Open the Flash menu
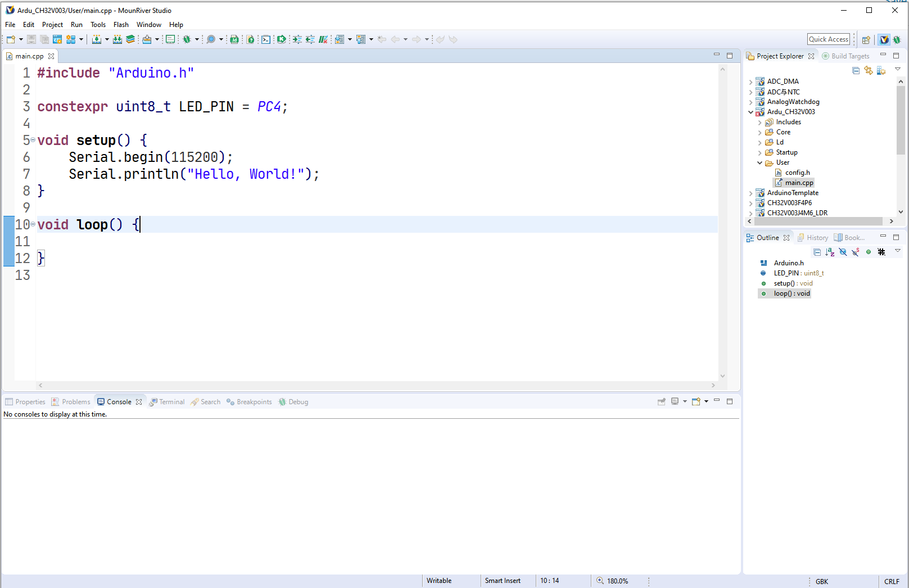The image size is (909, 588). 121,24
